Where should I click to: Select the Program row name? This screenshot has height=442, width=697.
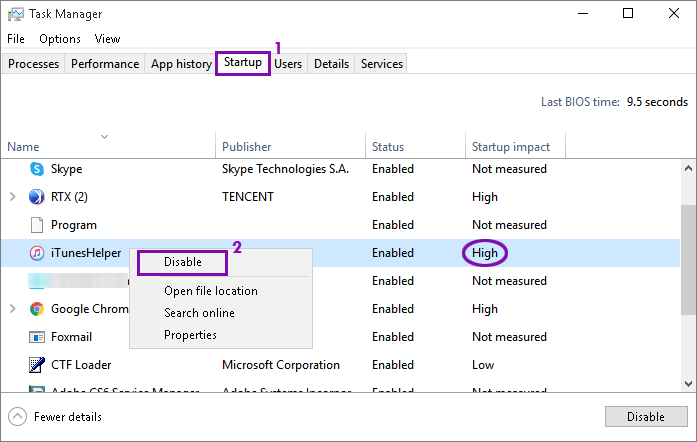point(74,225)
